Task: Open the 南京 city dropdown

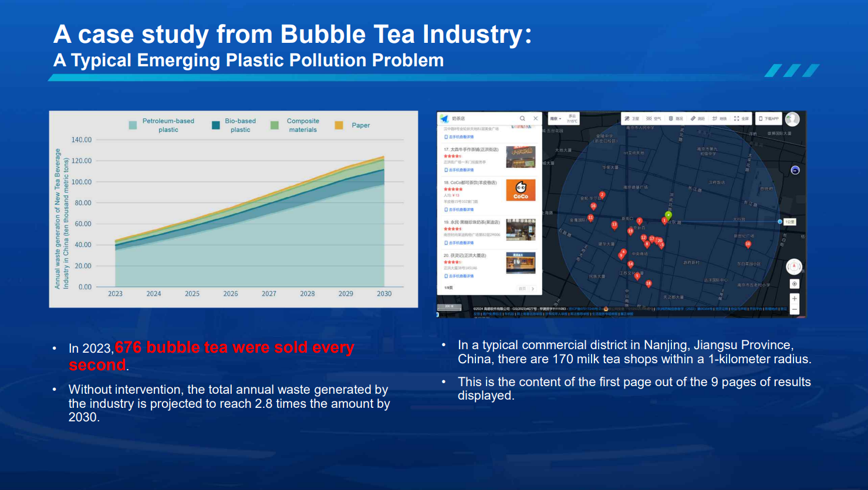Action: point(555,119)
